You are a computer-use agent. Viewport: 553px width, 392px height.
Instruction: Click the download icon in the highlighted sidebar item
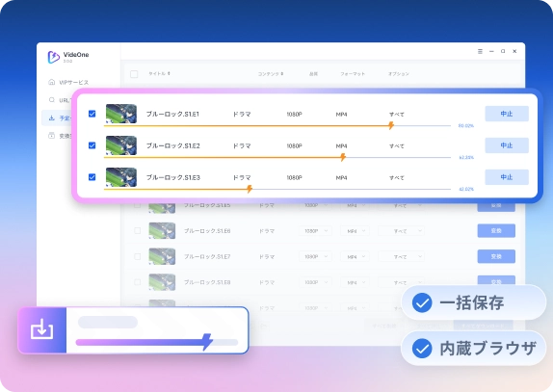click(51, 118)
